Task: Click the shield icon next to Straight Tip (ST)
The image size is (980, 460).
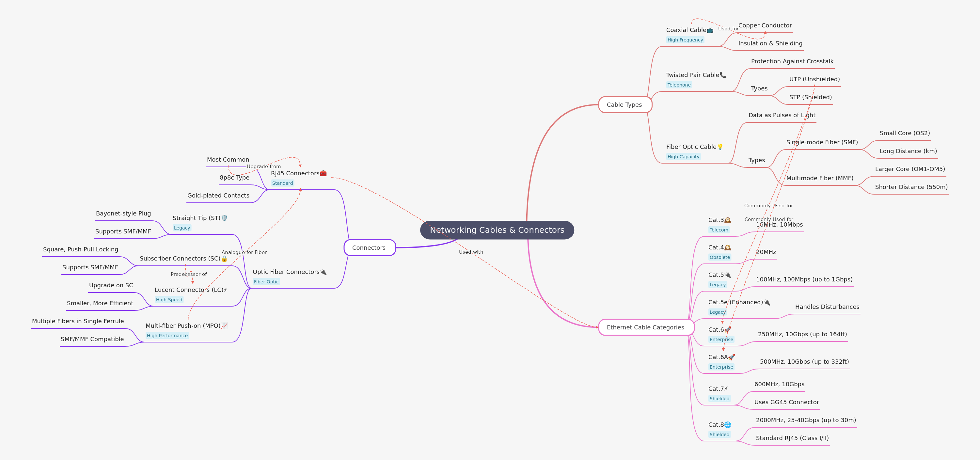Action: pos(224,218)
